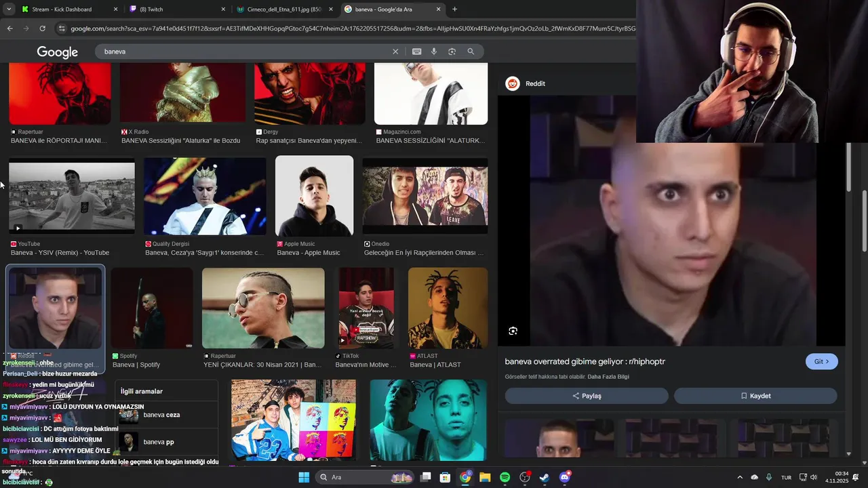
Task: Click the tray microphone indicator
Action: pyautogui.click(x=769, y=477)
